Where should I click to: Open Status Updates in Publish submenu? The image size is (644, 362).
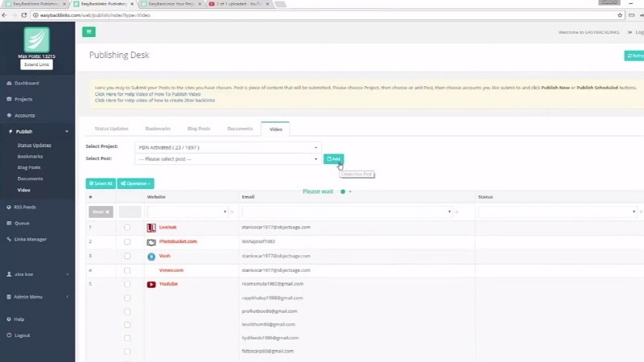pos(34,146)
